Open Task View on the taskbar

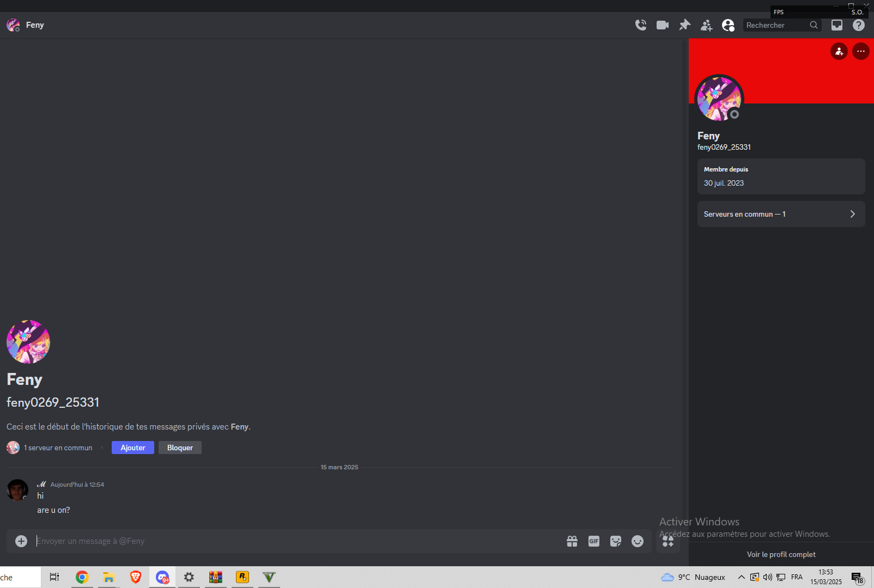pos(54,577)
